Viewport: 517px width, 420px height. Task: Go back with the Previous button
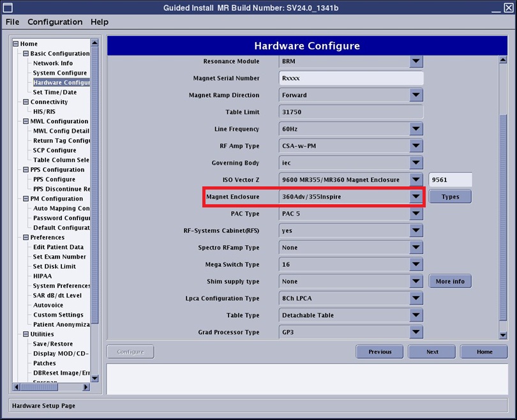(379, 352)
